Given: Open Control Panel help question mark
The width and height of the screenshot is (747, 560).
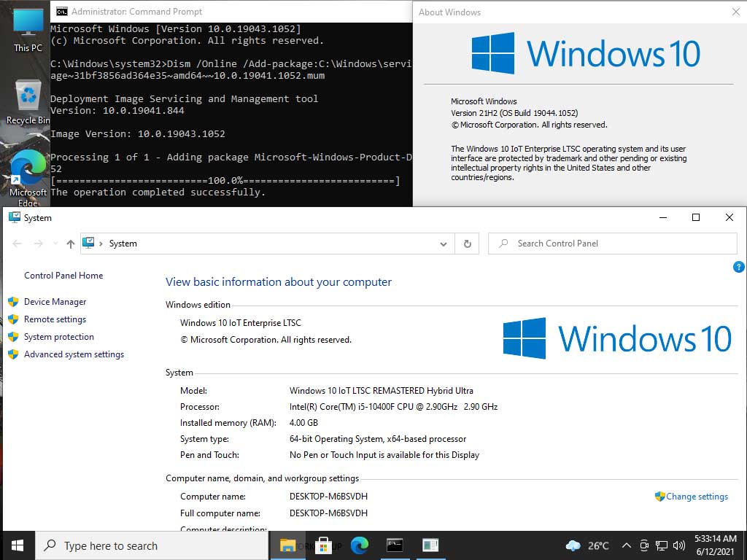Looking at the screenshot, I should (x=738, y=267).
